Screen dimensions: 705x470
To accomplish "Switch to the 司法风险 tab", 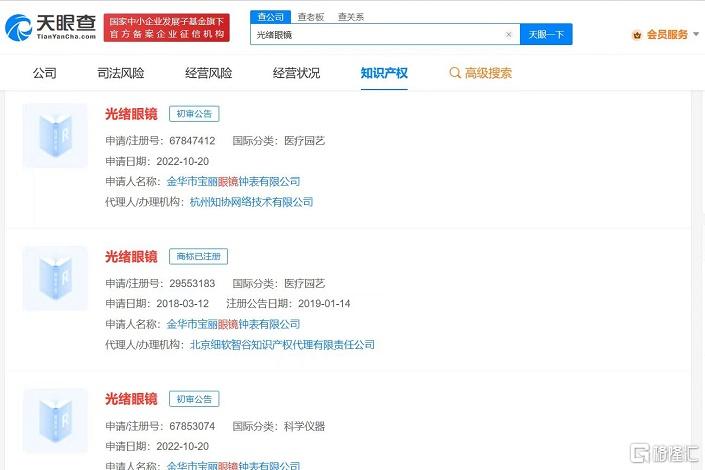I will [120, 73].
